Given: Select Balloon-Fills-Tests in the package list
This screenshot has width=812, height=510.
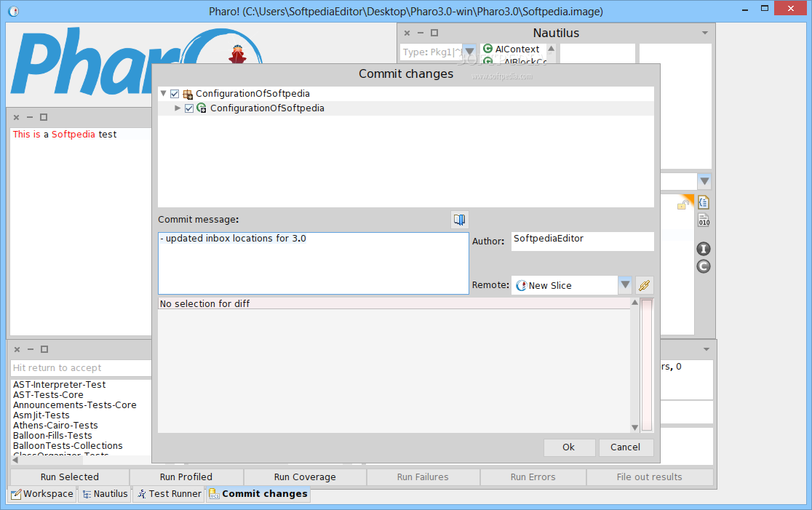Looking at the screenshot, I should tap(52, 436).
